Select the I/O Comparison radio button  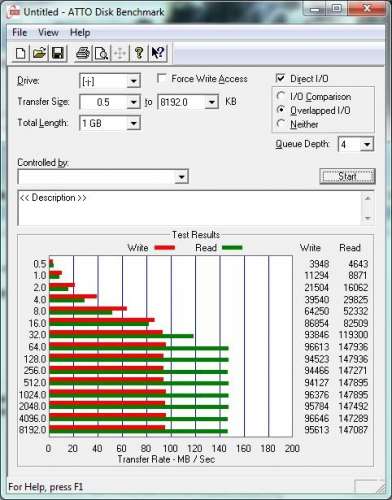pos(281,96)
